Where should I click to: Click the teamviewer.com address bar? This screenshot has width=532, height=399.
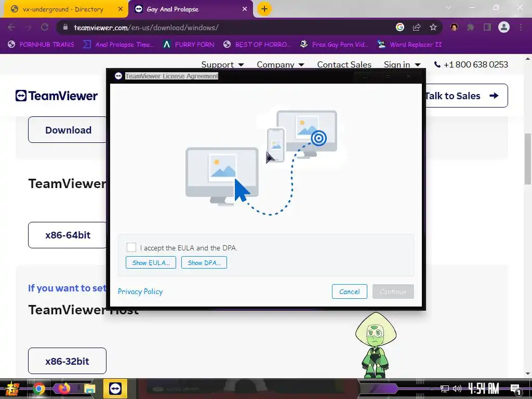click(x=224, y=28)
